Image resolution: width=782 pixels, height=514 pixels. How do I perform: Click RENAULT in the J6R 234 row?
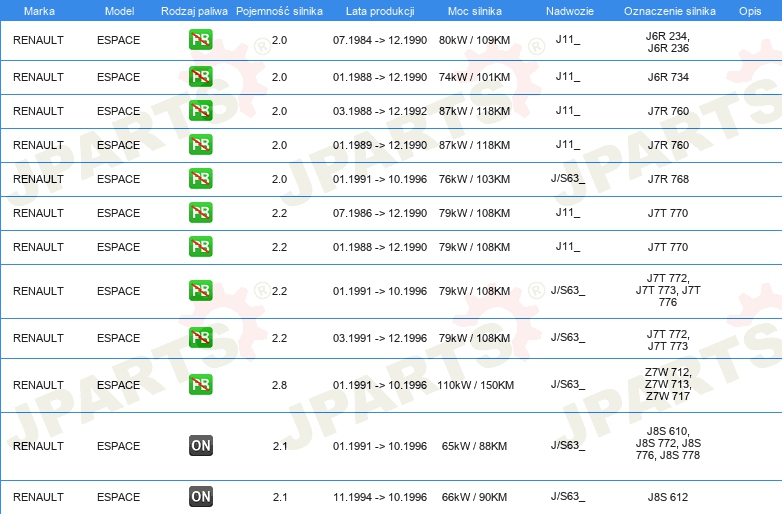click(38, 40)
